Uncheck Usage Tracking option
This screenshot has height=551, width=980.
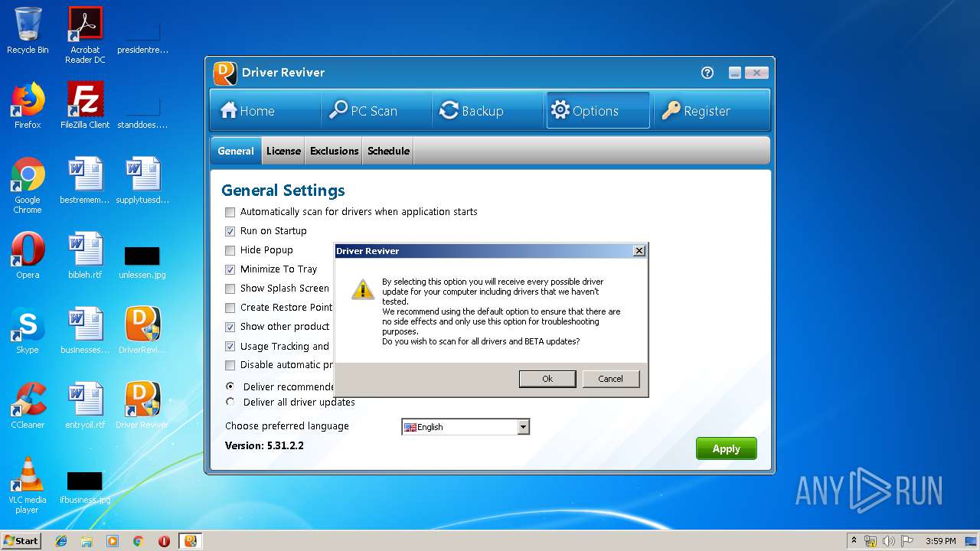point(230,347)
